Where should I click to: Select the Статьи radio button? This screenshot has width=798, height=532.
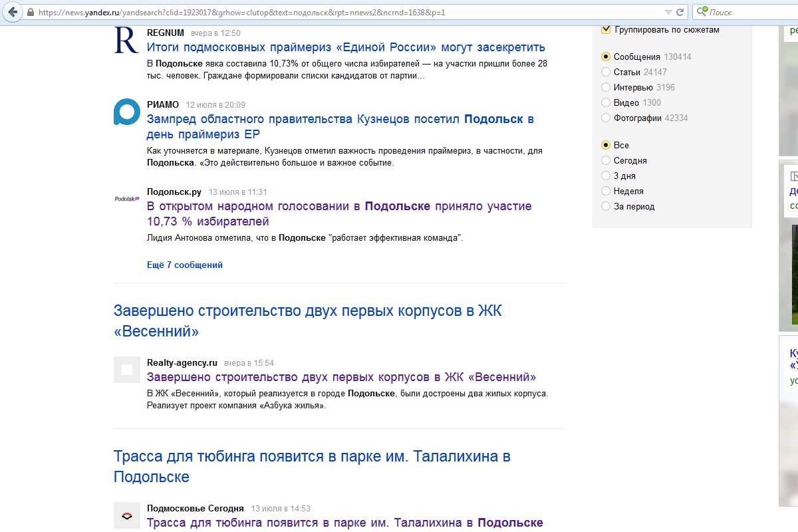tap(606, 72)
